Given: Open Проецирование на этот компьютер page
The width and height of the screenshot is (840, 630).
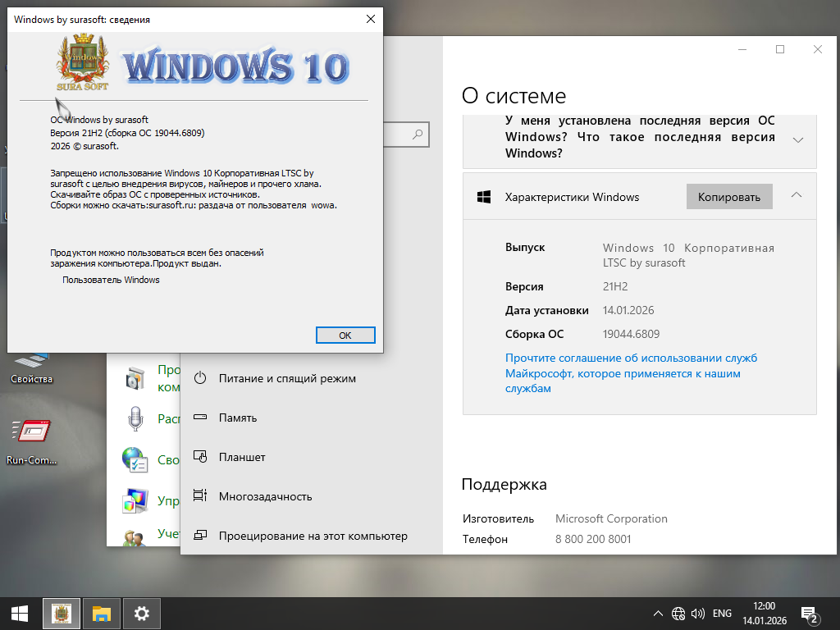Looking at the screenshot, I should point(311,536).
